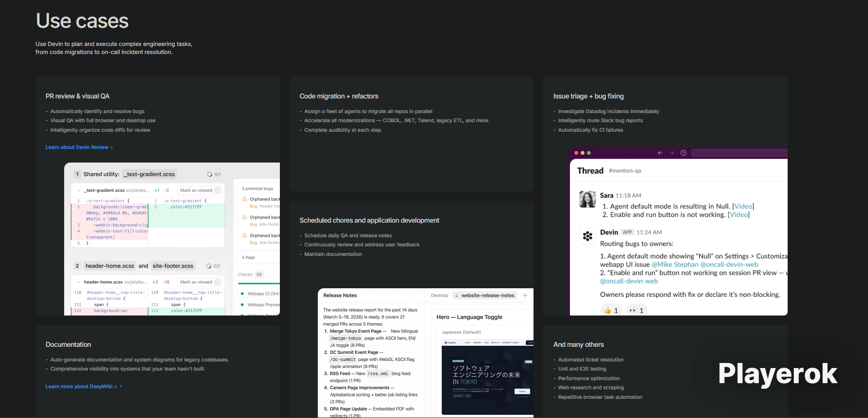Click the green status dot for Webapp Preview
868x418 pixels.
(242, 305)
